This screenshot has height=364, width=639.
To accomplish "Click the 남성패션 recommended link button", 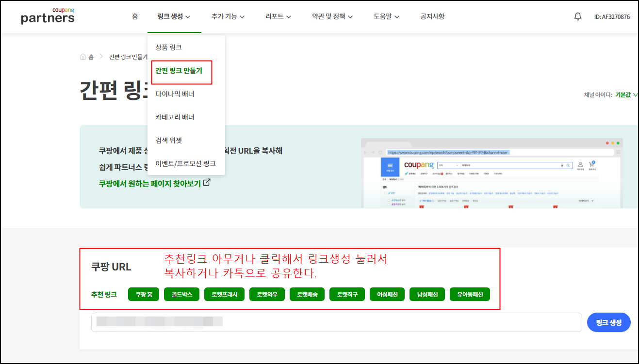I will click(x=427, y=294).
